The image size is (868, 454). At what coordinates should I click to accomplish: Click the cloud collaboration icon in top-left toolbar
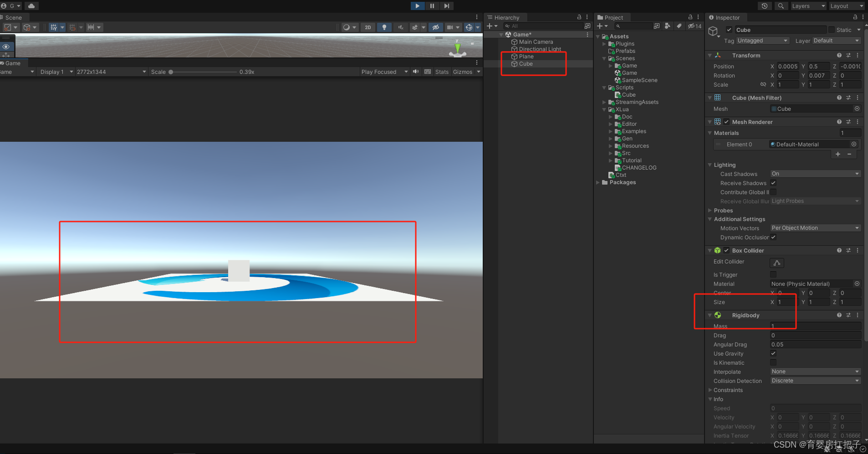click(x=31, y=6)
